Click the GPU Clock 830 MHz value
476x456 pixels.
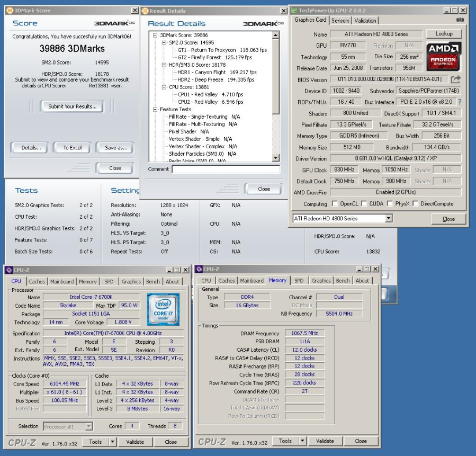point(344,169)
